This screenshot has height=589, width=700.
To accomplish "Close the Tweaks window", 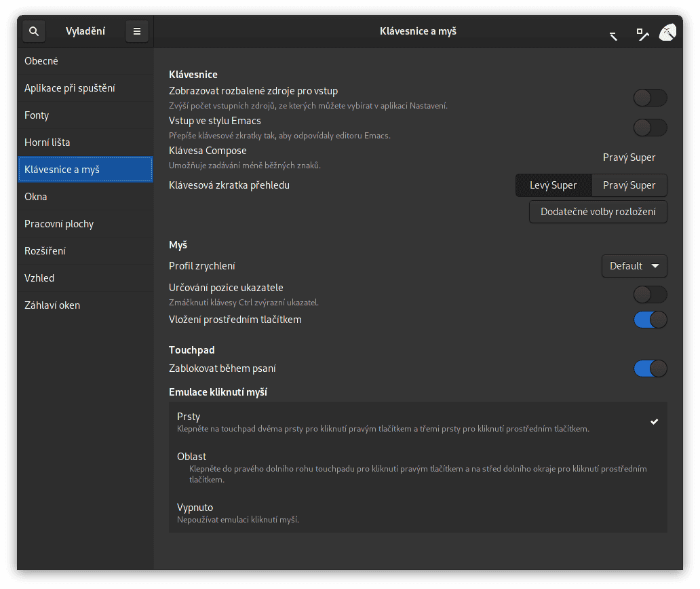I will 667,32.
